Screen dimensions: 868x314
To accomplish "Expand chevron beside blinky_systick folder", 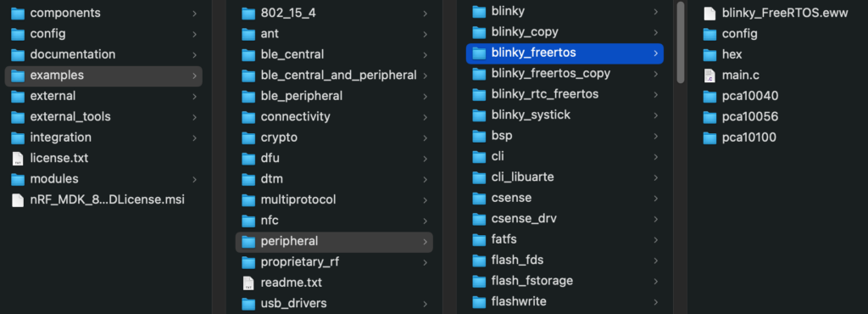I will (x=655, y=115).
